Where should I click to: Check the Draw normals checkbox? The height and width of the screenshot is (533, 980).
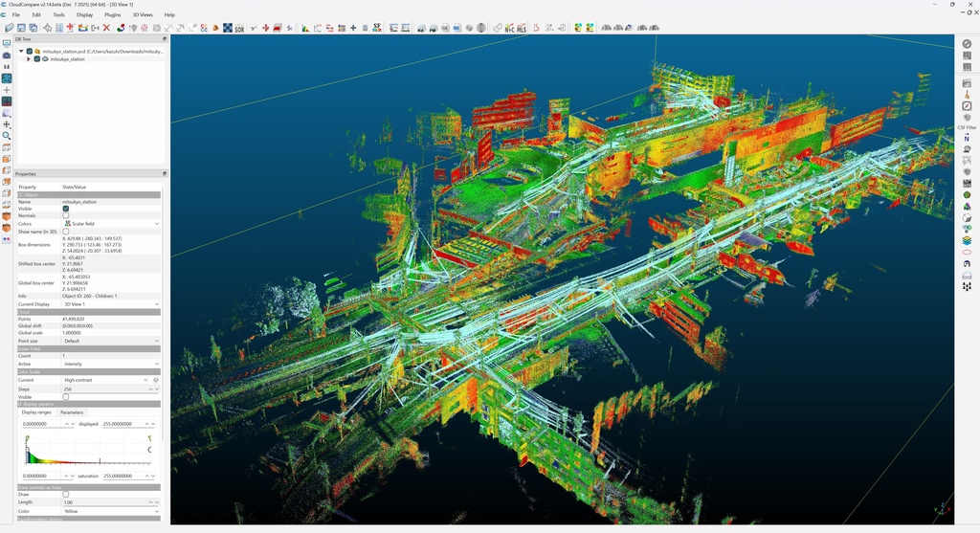[66, 495]
